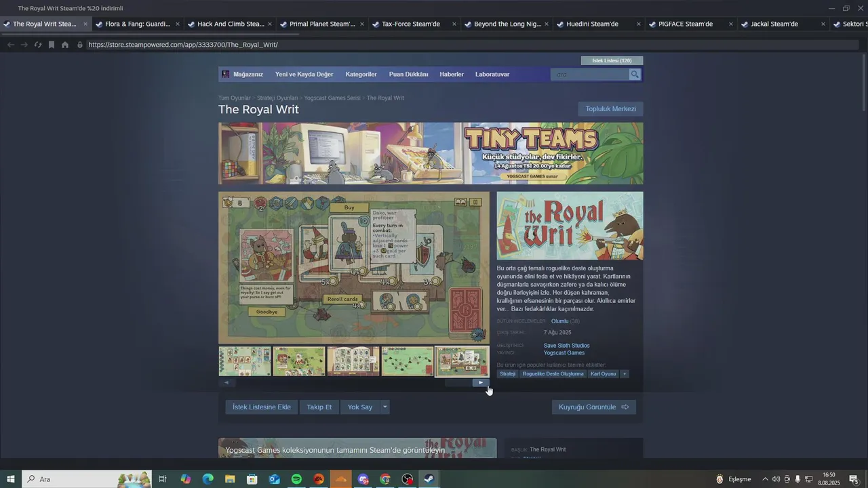Click the Takip Et button
Image resolution: width=868 pixels, height=488 pixels.
click(x=319, y=407)
